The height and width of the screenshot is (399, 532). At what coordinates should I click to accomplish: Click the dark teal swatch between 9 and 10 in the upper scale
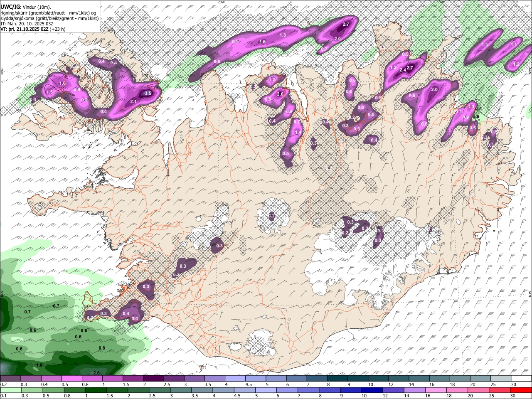pyautogui.click(x=358, y=379)
